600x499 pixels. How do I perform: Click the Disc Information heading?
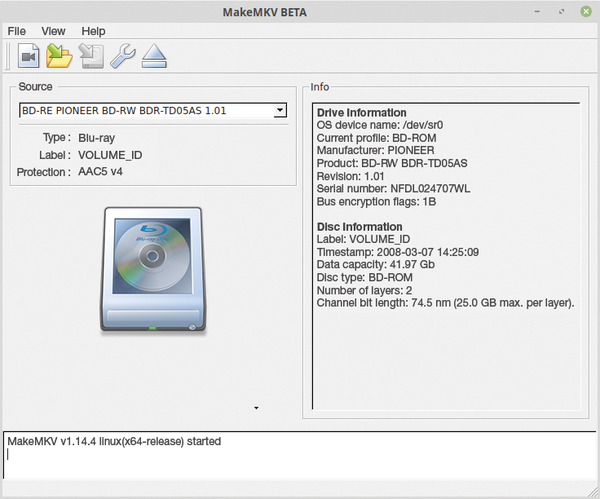[x=359, y=227]
